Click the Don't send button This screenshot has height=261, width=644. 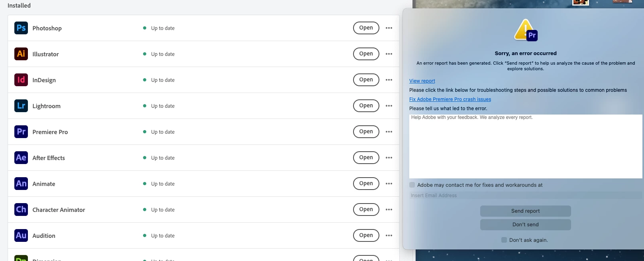coord(525,225)
